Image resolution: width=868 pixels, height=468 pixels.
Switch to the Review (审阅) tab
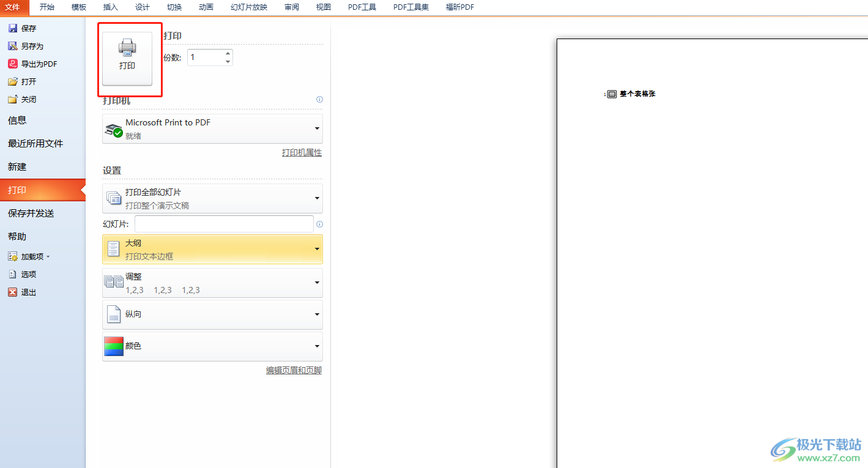coord(292,7)
